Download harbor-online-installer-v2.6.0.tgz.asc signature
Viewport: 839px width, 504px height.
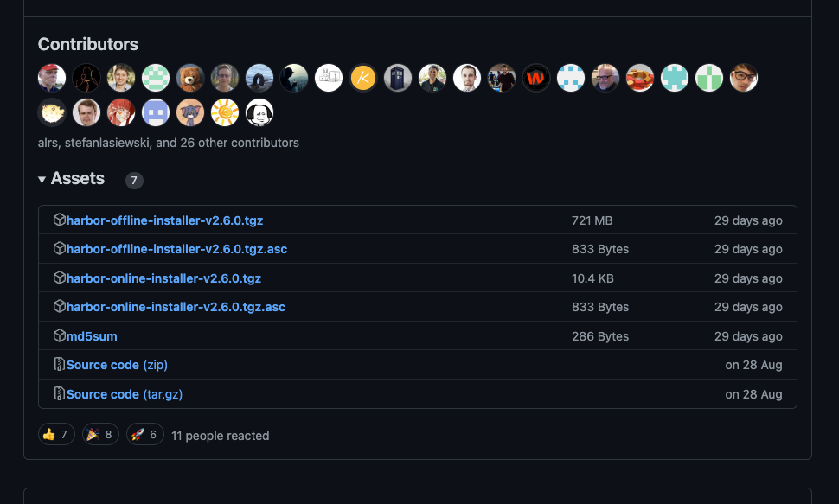176,307
